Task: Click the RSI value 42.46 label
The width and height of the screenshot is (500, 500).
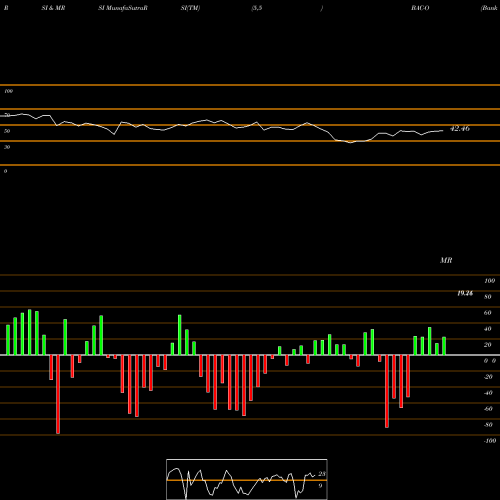Action: pyautogui.click(x=460, y=128)
